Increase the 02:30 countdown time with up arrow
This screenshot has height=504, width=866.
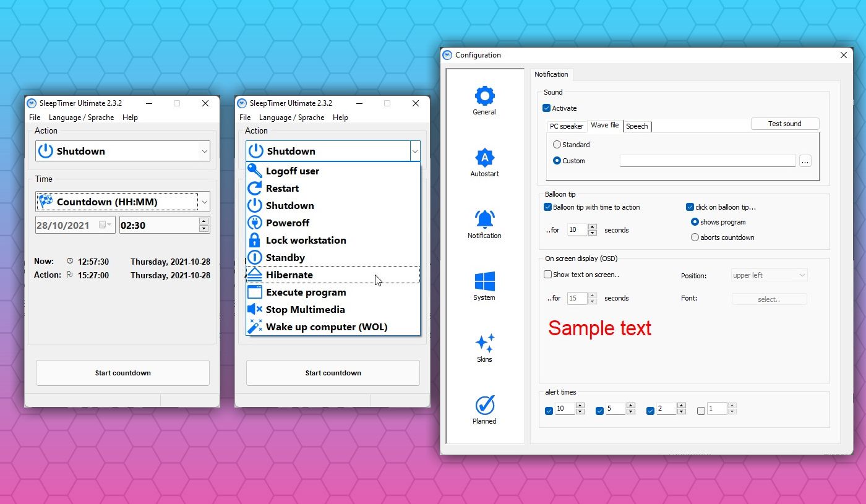click(x=204, y=221)
